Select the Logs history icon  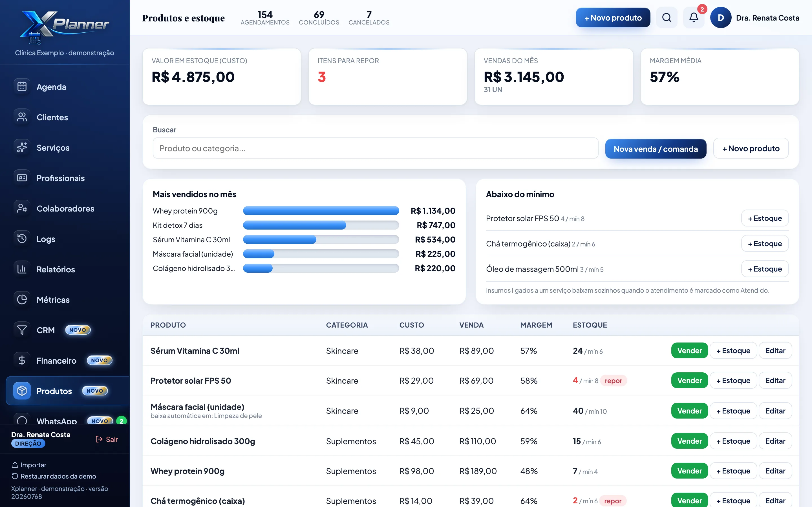tap(22, 239)
